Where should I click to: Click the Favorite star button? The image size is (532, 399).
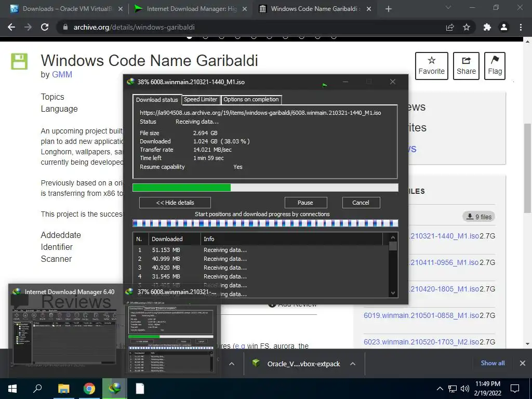(x=432, y=66)
